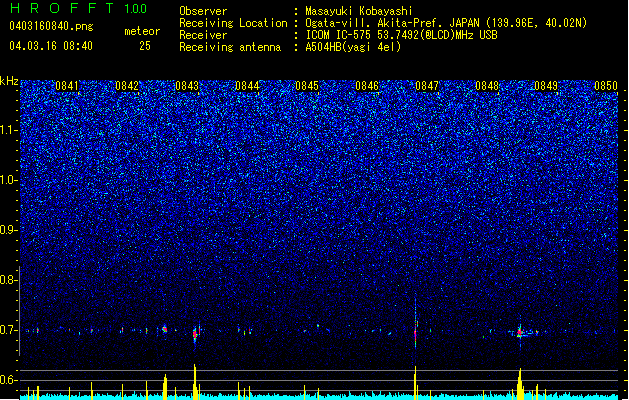Screen dimensions: 629x400
Task: Click the 0.7 kHz axis label
Action: click(8, 330)
